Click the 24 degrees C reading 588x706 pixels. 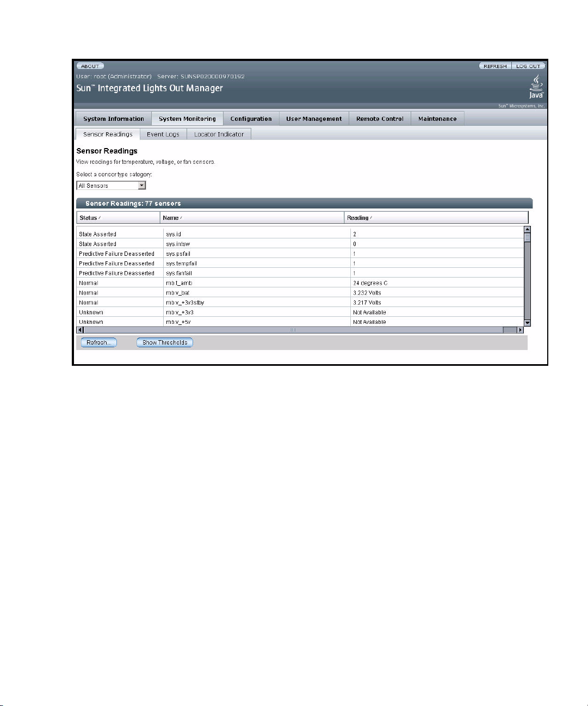point(370,283)
